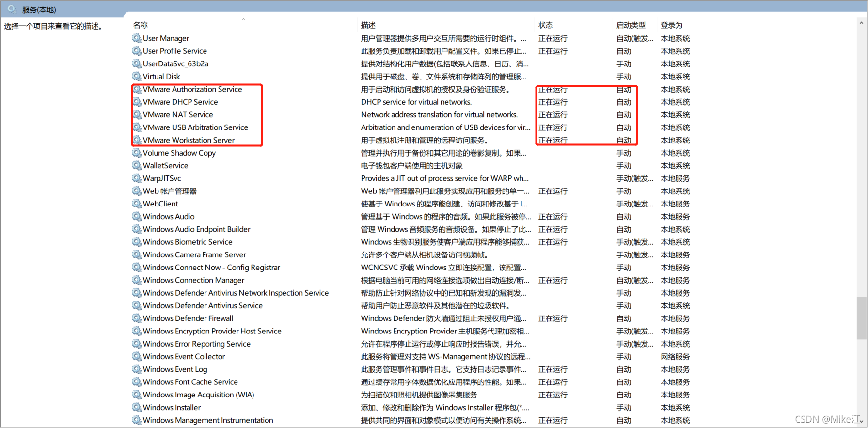Click the WarpJITSvc service icon
The width and height of the screenshot is (868, 428).
136,178
